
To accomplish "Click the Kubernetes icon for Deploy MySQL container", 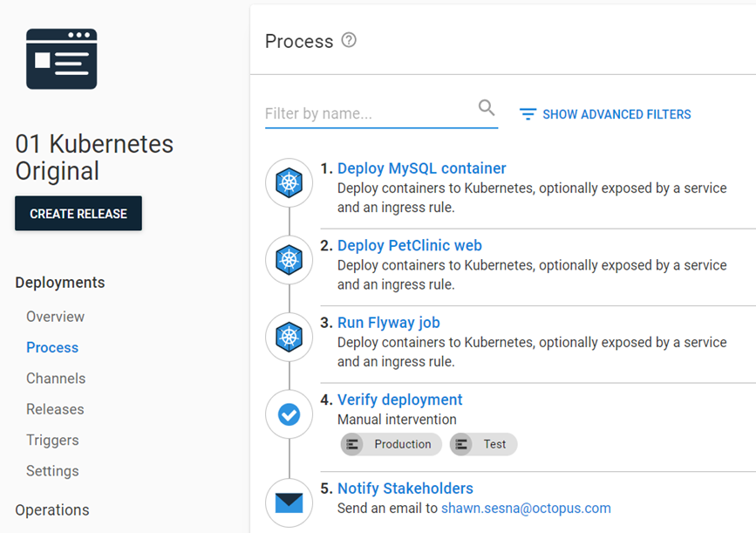I will (289, 182).
